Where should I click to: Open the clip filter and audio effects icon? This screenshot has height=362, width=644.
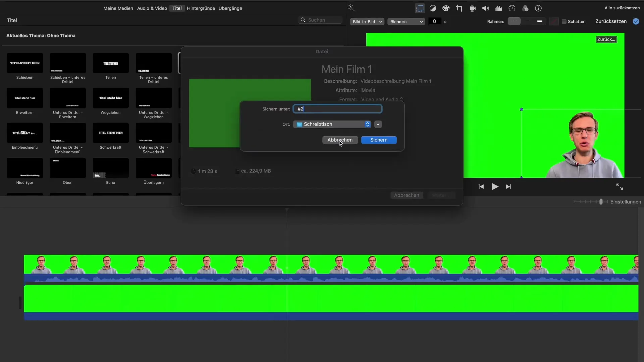(525, 8)
